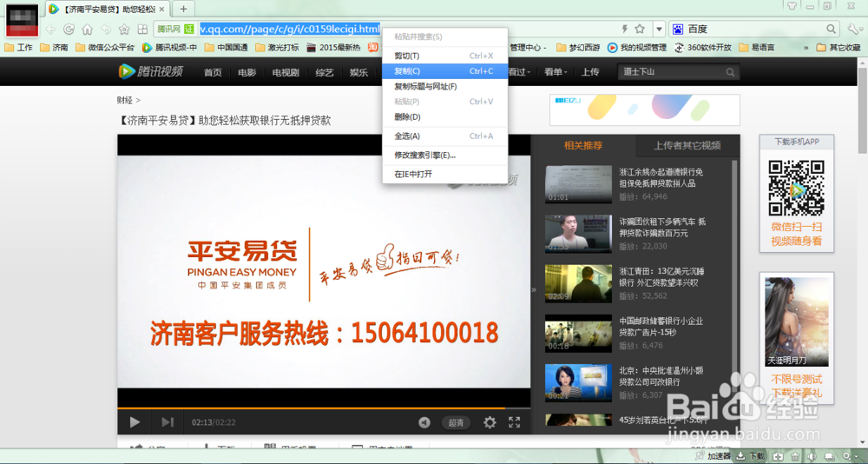
Task: Switch to the 上传者其它视频 tab
Action: click(x=687, y=145)
